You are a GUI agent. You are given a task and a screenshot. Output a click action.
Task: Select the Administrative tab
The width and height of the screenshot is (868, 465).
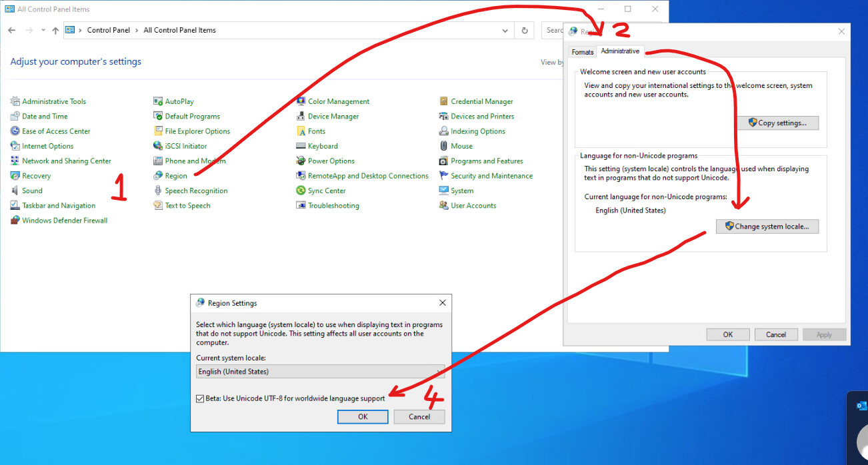coord(620,51)
